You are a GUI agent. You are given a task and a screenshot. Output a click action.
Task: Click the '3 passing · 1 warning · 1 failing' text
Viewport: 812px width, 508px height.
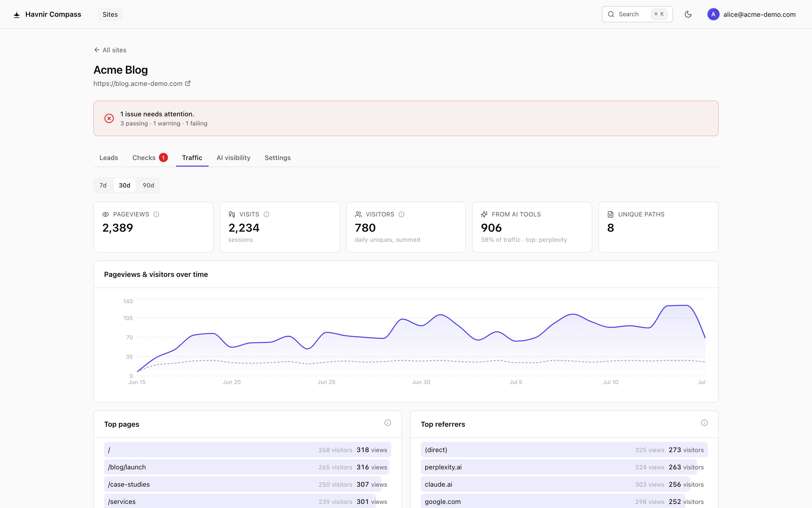tap(164, 123)
